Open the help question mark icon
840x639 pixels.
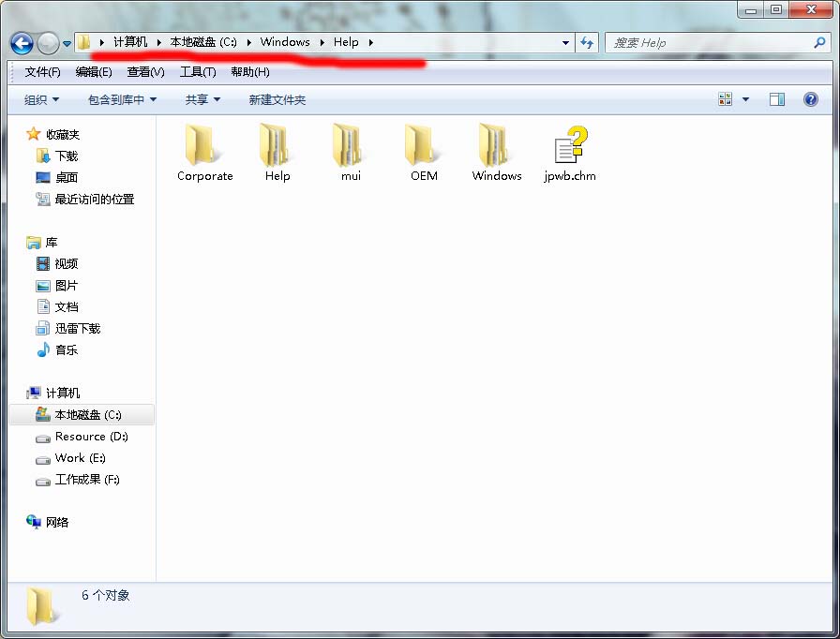coord(811,99)
